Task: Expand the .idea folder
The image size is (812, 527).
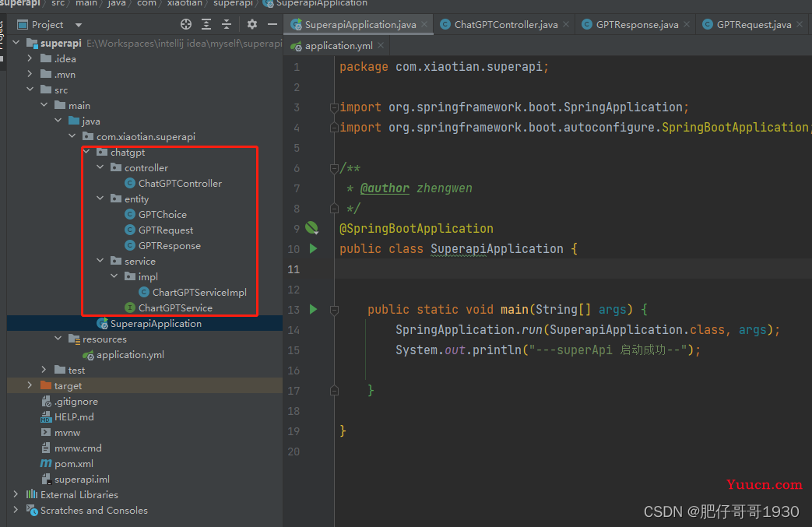Action: point(30,58)
